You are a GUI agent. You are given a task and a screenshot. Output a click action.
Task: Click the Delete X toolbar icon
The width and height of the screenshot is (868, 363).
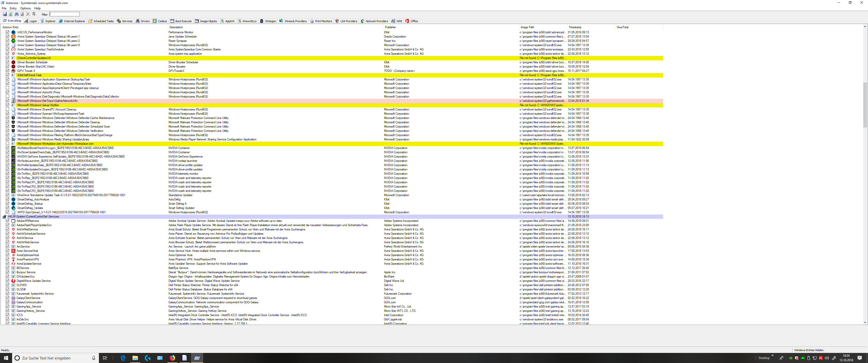click(28, 14)
